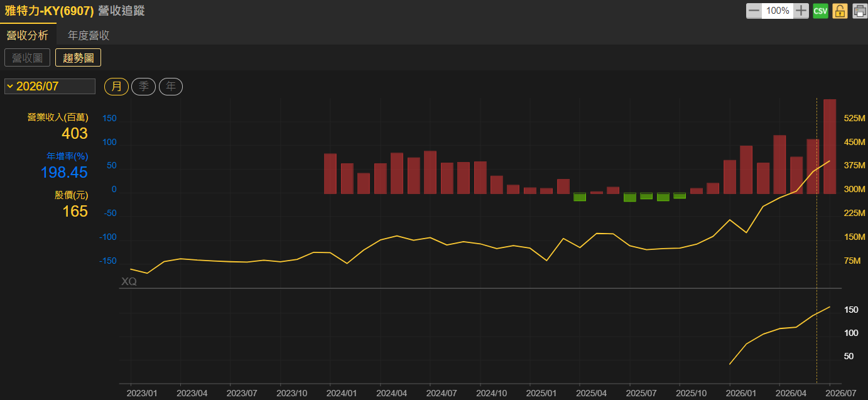868x400 pixels.
Task: Select the 趨勢圖 view button
Action: [79, 58]
